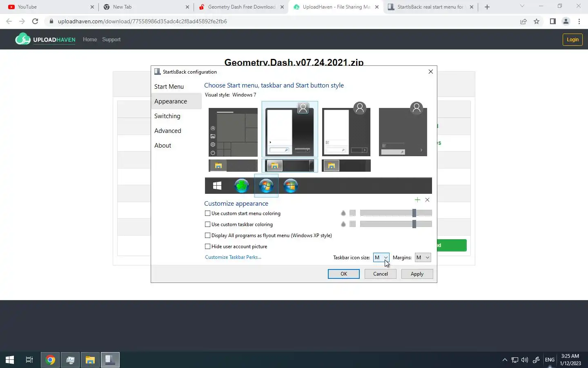Open Chrome's tab search dropdown arrow

point(522,6)
